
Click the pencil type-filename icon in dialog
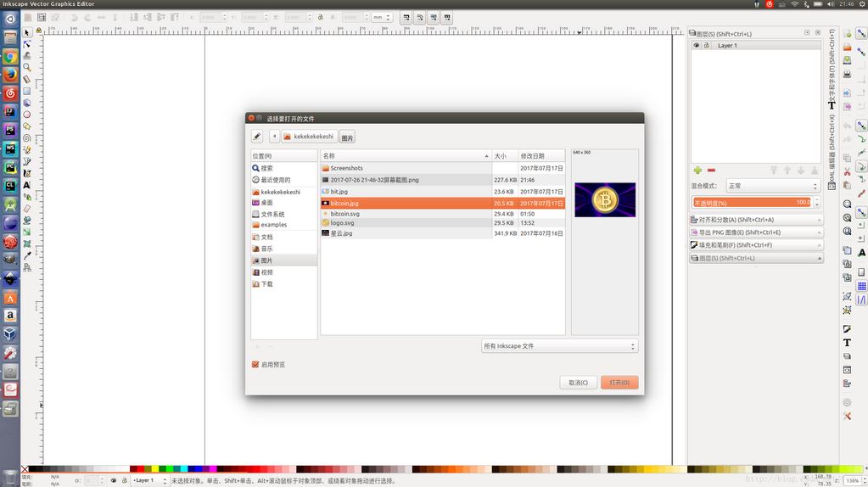(256, 137)
